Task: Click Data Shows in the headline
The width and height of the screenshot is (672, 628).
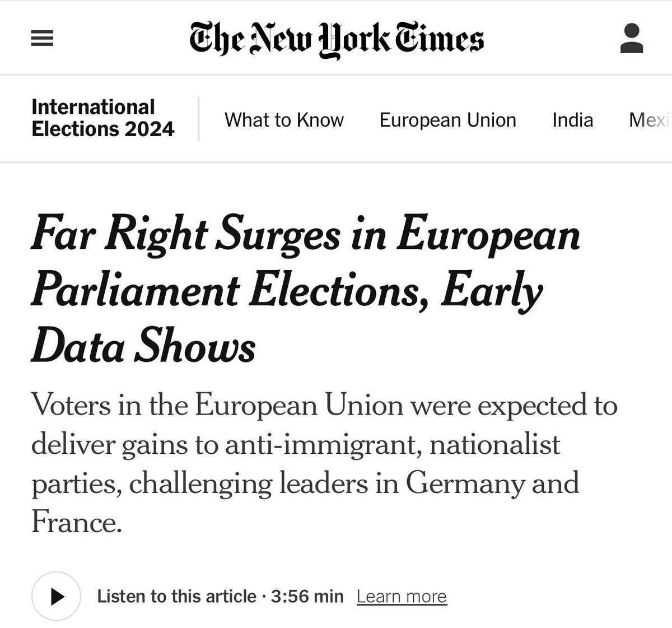Action: (x=143, y=347)
